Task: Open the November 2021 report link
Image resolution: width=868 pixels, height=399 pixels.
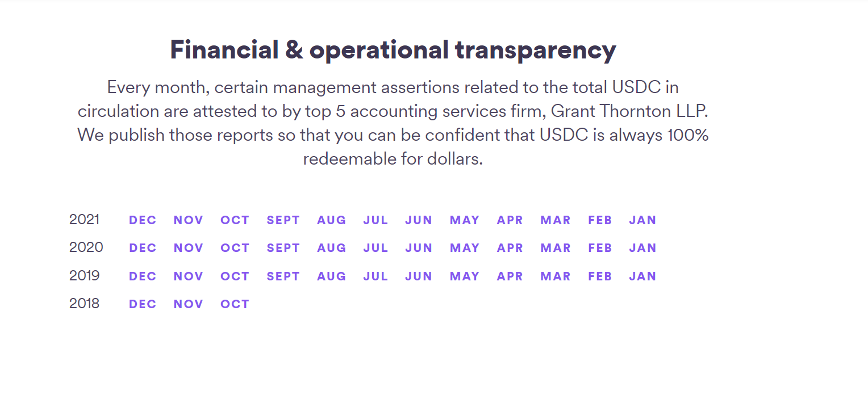Action: click(x=189, y=220)
